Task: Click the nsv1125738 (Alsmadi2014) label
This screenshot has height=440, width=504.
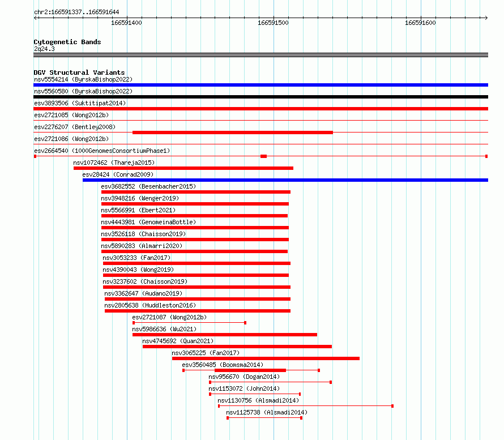Action: pyautogui.click(x=267, y=412)
